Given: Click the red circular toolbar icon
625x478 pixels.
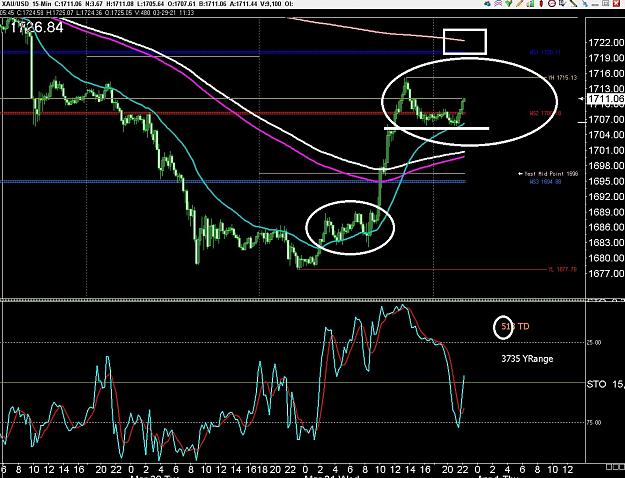Looking at the screenshot, I should [x=552, y=4].
